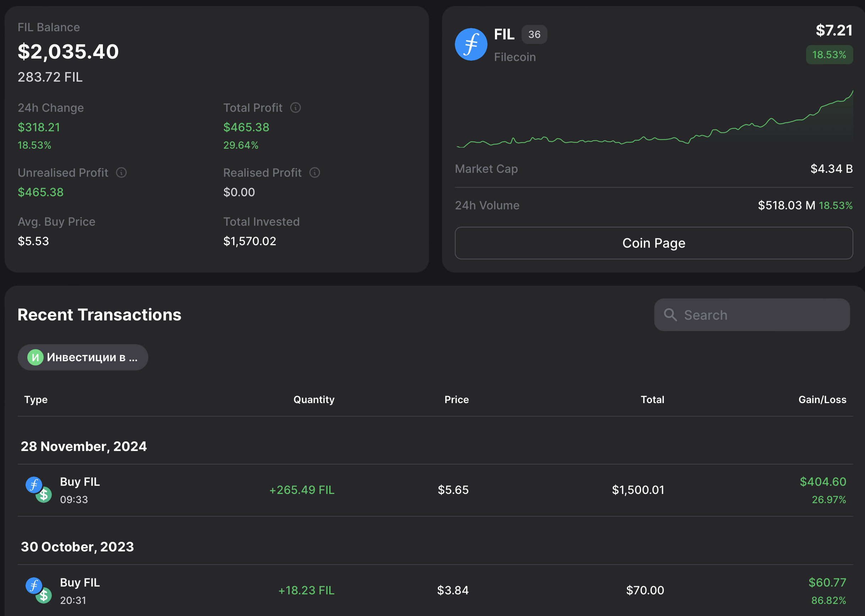Click the Filecoin logo icon
Viewport: 865px width, 616px height.
pyautogui.click(x=470, y=44)
